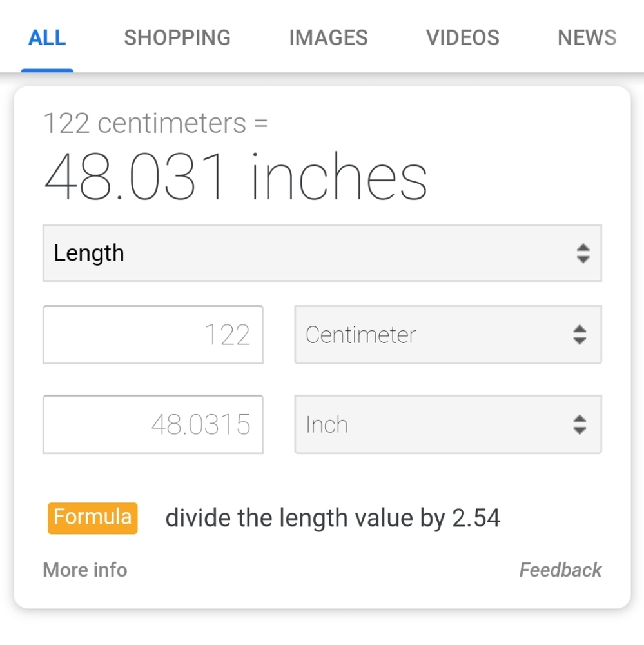Viewport: 644px width, 645px height.
Task: Click the "122 centimeters =" heading text
Action: pyautogui.click(x=155, y=123)
